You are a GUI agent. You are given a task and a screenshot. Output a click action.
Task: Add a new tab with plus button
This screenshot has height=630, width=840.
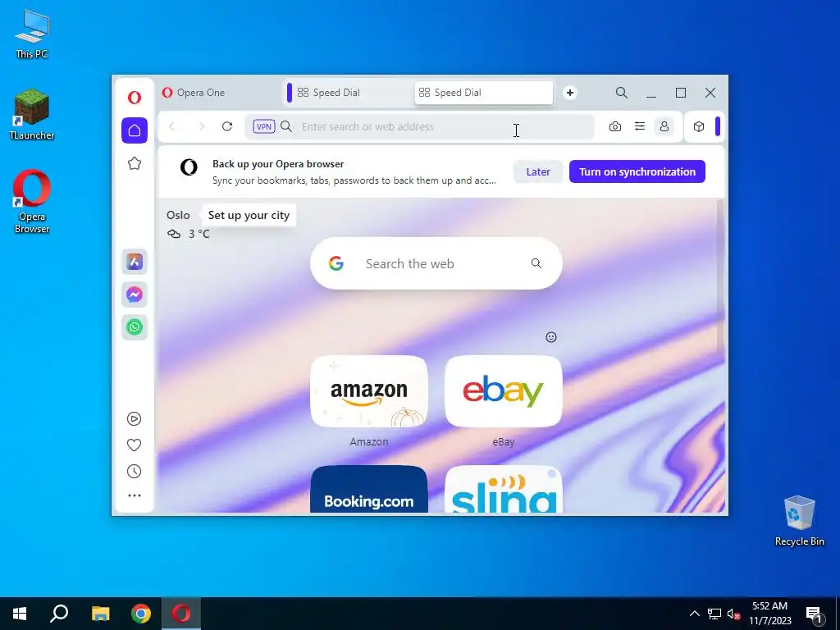click(x=570, y=93)
